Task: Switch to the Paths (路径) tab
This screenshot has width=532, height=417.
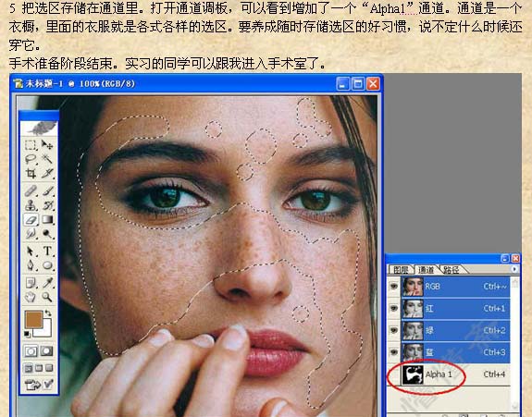Action: coord(452,270)
